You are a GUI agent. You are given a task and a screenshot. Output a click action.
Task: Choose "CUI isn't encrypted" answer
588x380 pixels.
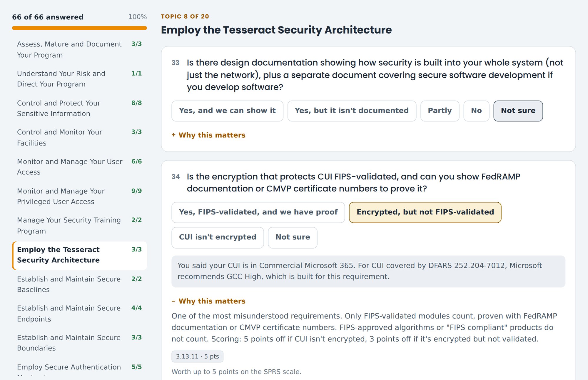pos(218,237)
